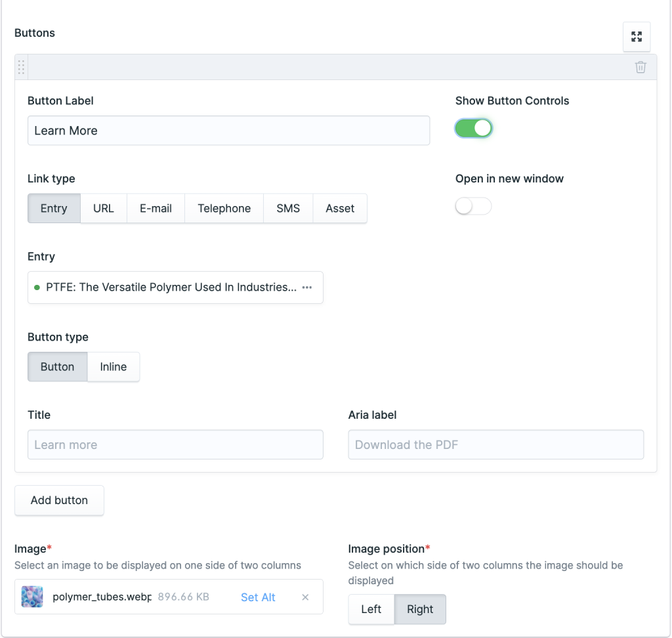
Task: Select the E-mail link type
Action: click(156, 208)
